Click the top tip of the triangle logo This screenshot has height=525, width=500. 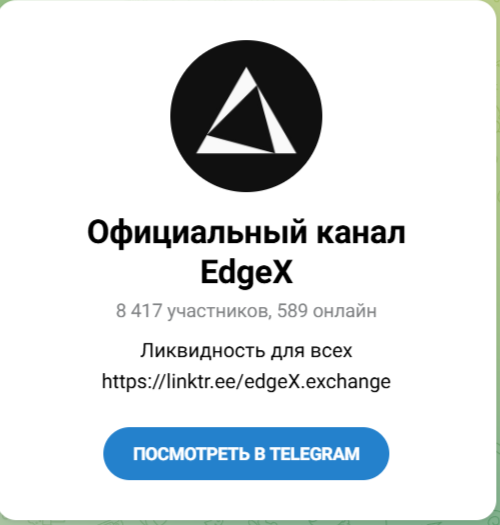[x=246, y=71]
